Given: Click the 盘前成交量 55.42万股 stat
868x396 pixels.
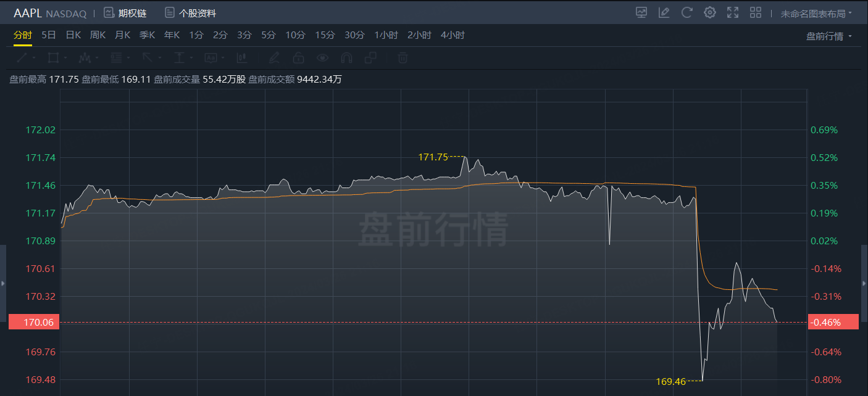Looking at the screenshot, I should (199, 79).
